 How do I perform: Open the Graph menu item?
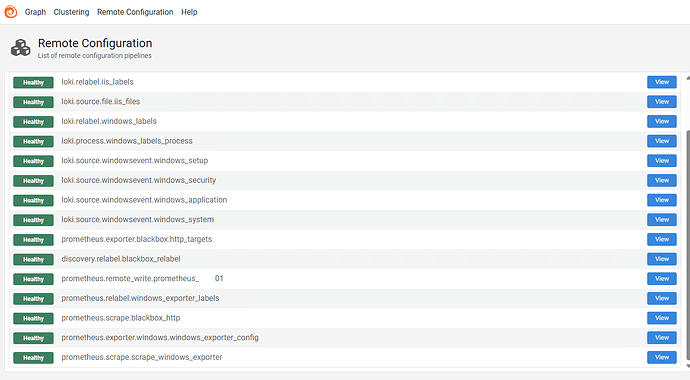pyautogui.click(x=35, y=12)
